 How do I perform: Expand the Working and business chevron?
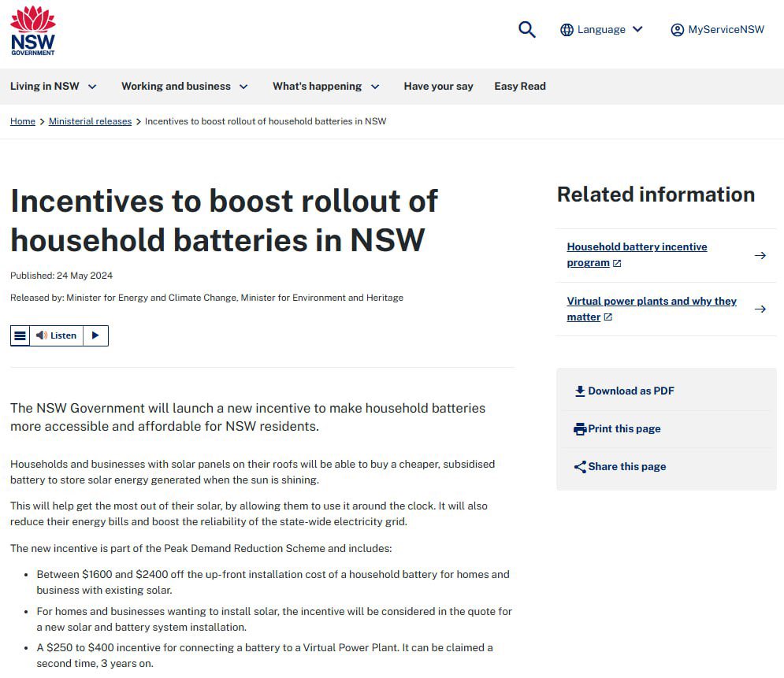[x=243, y=87]
